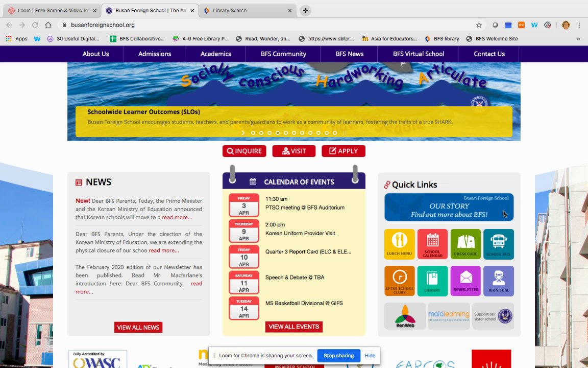The width and height of the screenshot is (588, 368).
Task: Click the Loom extension icon in toolbar
Action: tap(548, 25)
